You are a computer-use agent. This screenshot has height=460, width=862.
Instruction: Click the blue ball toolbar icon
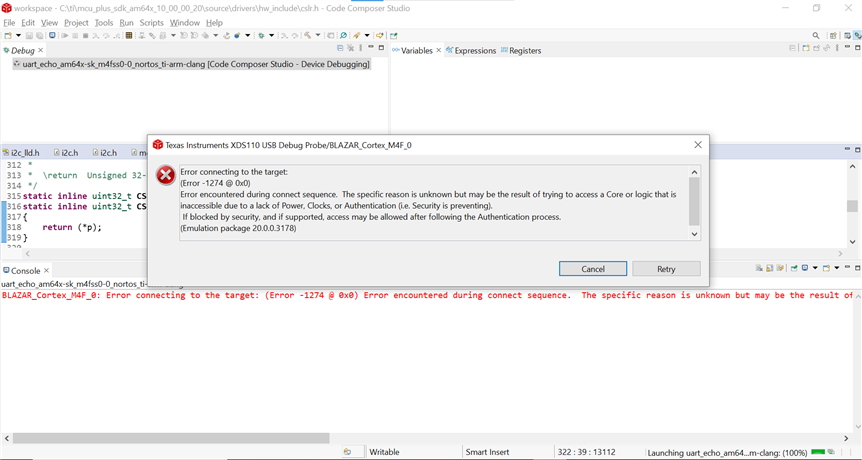pyautogui.click(x=237, y=35)
